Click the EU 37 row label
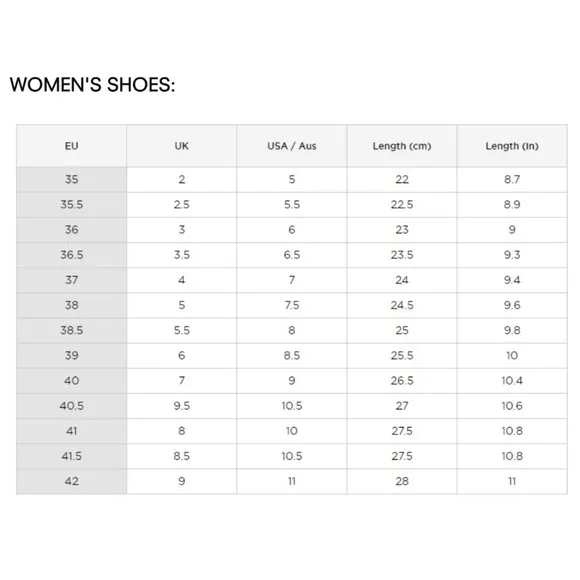This screenshot has width=580, height=580. pos(71,280)
